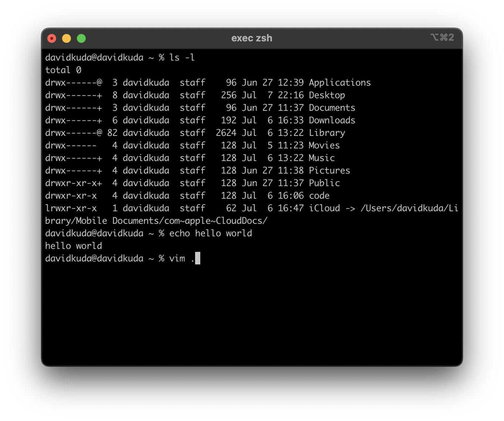
Task: Click the terminal block cursor after 'vim .'
Action: 198,258
